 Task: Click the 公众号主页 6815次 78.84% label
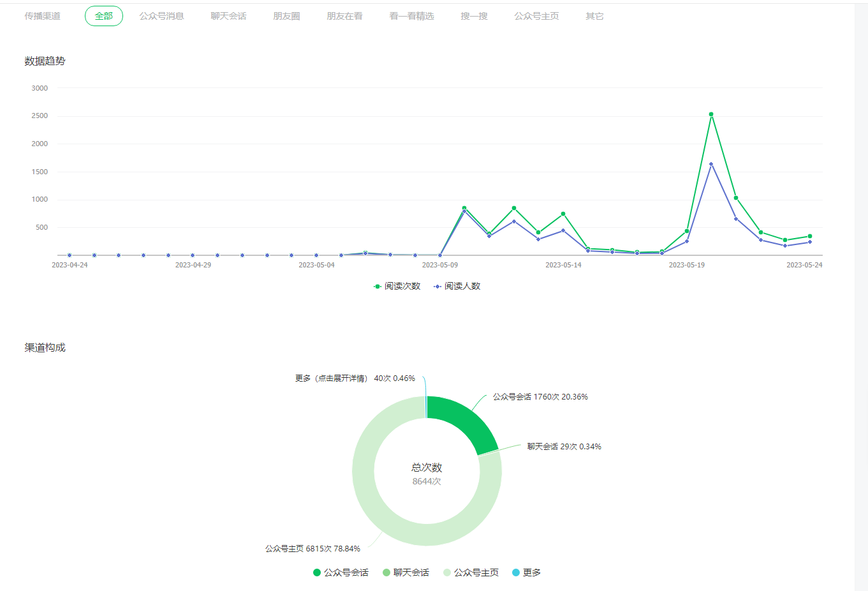pyautogui.click(x=313, y=548)
